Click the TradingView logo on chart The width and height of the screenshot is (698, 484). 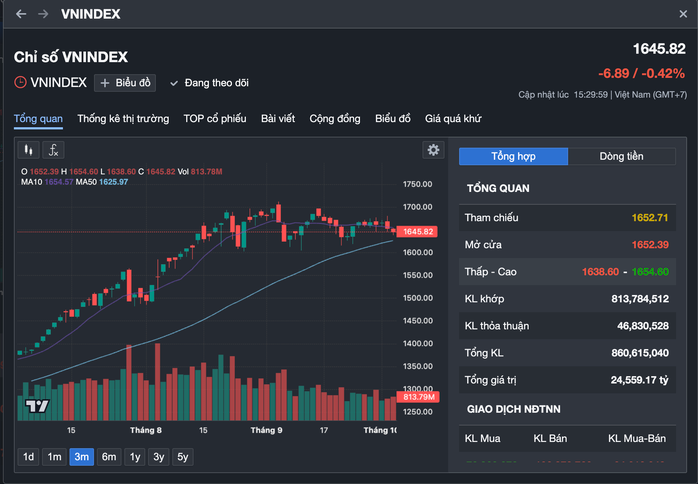click(x=37, y=406)
